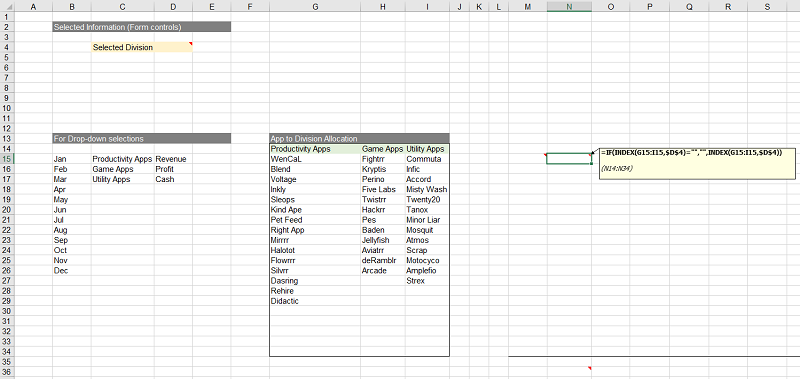Click the red comment indicator on cell D4
The image size is (800, 379).
tap(191, 44)
